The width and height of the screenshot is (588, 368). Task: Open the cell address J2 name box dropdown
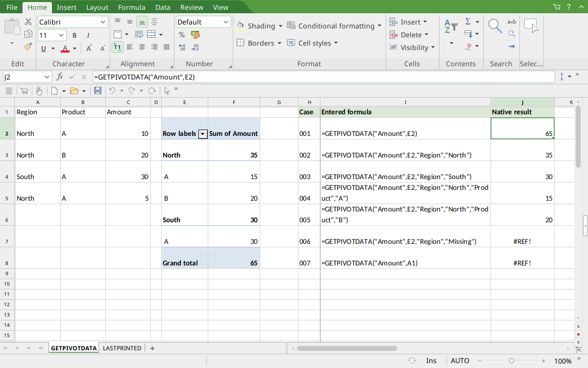coord(47,77)
